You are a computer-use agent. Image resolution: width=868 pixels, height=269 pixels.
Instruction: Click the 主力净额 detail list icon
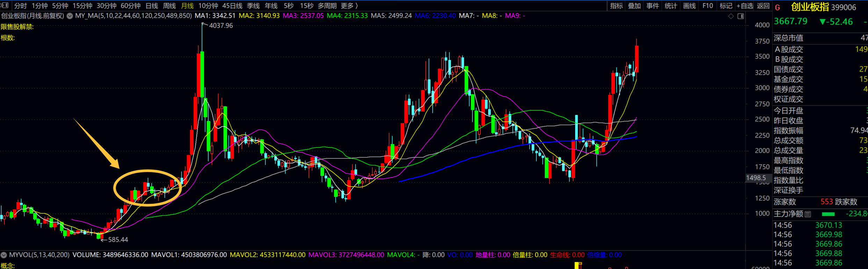click(x=808, y=214)
